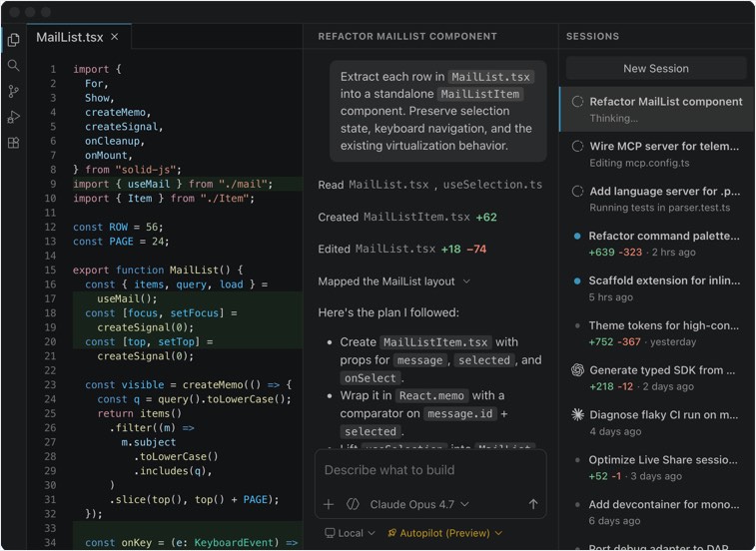The image size is (756, 551).
Task: Start a New Session
Action: click(656, 69)
